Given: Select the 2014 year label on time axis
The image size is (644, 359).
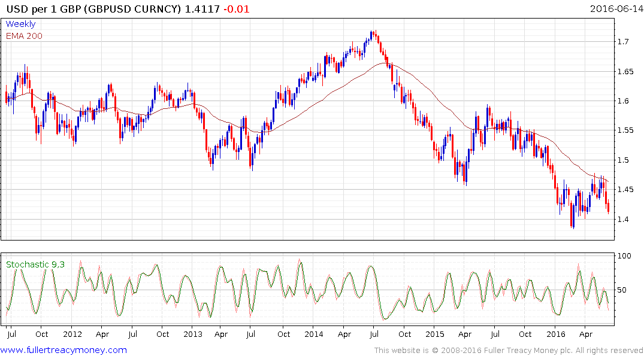Looking at the screenshot, I should pyautogui.click(x=314, y=334).
